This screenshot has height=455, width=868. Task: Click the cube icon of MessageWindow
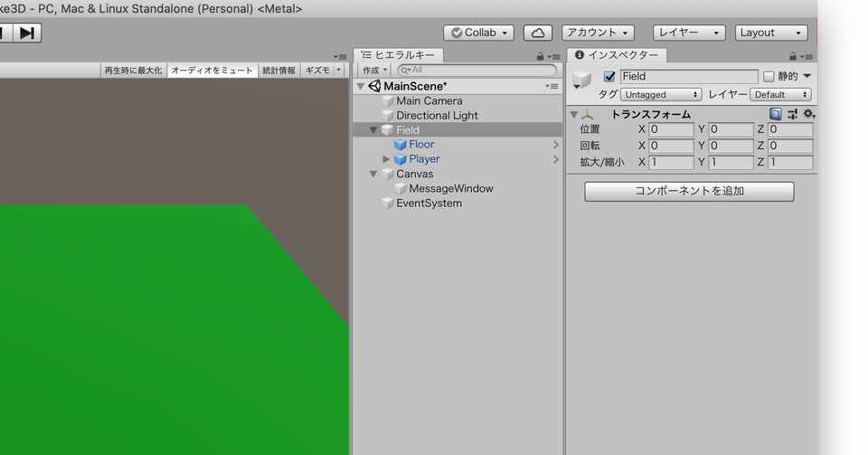pos(401,189)
